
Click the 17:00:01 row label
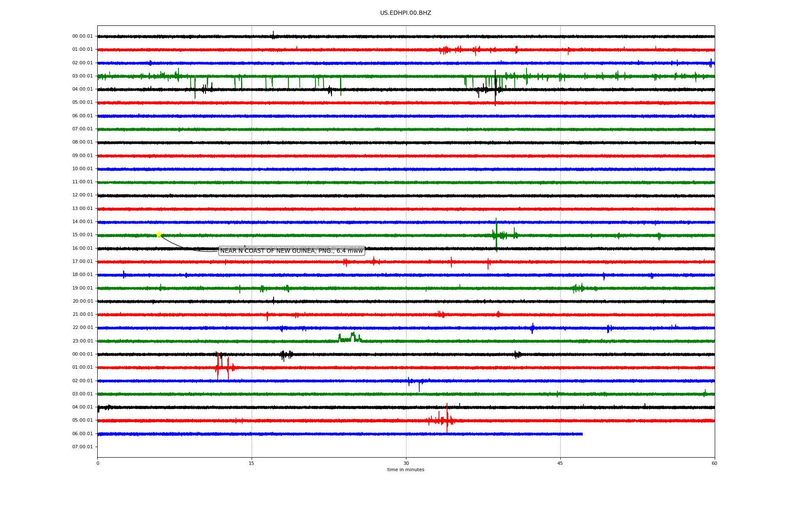pos(82,262)
